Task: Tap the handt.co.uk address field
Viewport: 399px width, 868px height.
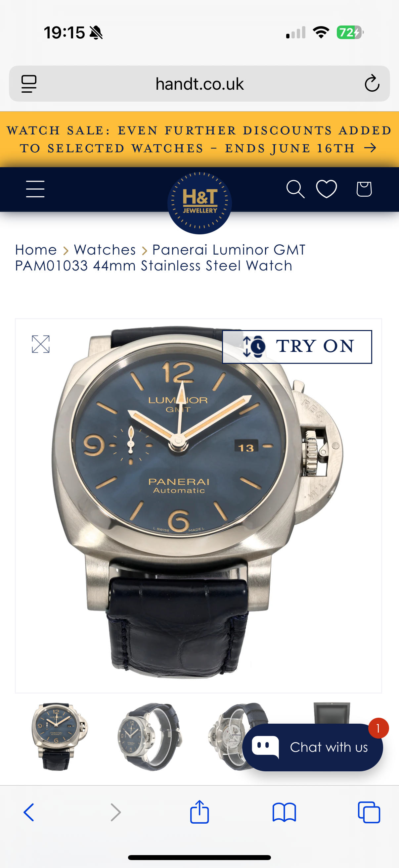Action: 199,83
